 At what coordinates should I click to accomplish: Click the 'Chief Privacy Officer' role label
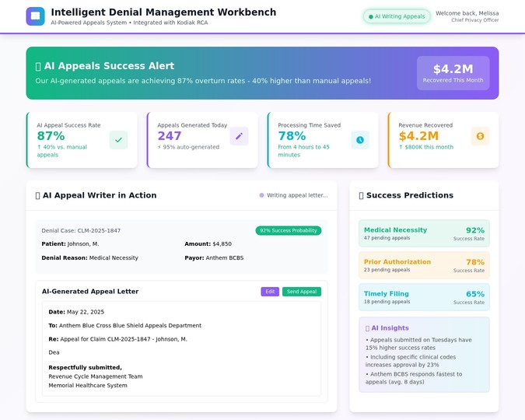(474, 20)
